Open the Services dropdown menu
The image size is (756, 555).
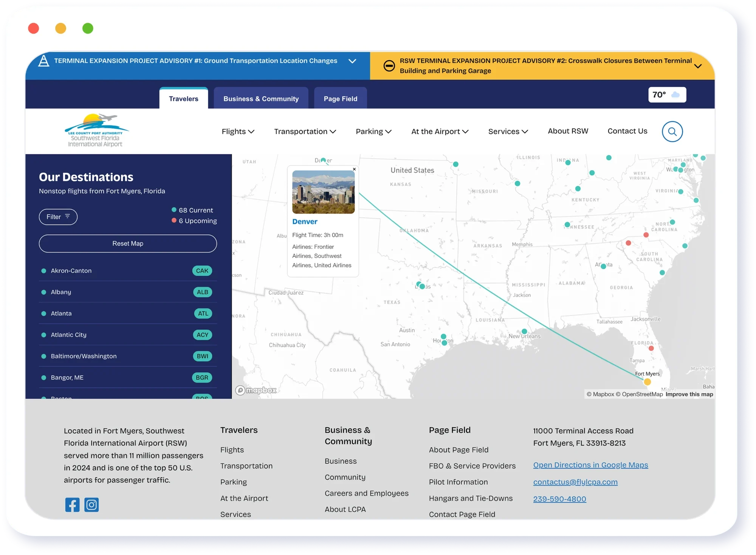click(x=508, y=132)
